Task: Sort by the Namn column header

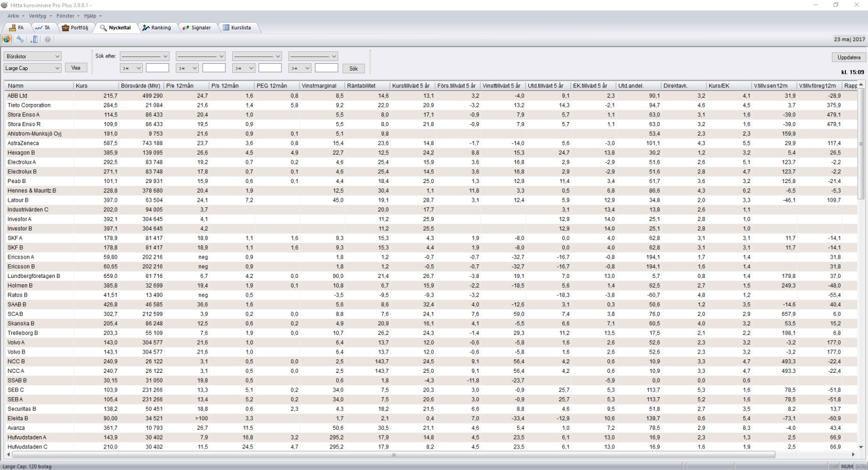Action: [x=39, y=86]
